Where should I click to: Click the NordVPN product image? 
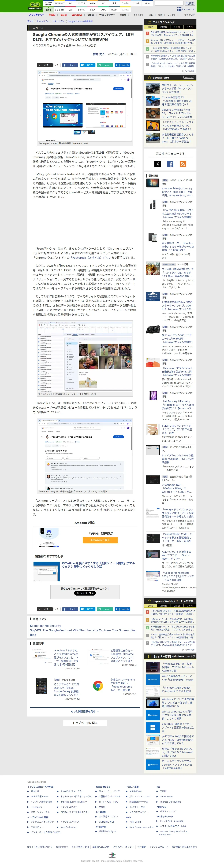tap(49, 538)
